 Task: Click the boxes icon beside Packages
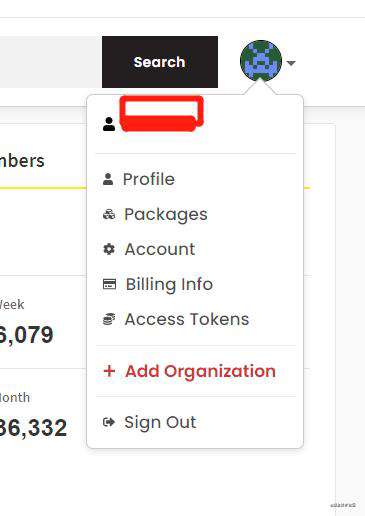(109, 214)
